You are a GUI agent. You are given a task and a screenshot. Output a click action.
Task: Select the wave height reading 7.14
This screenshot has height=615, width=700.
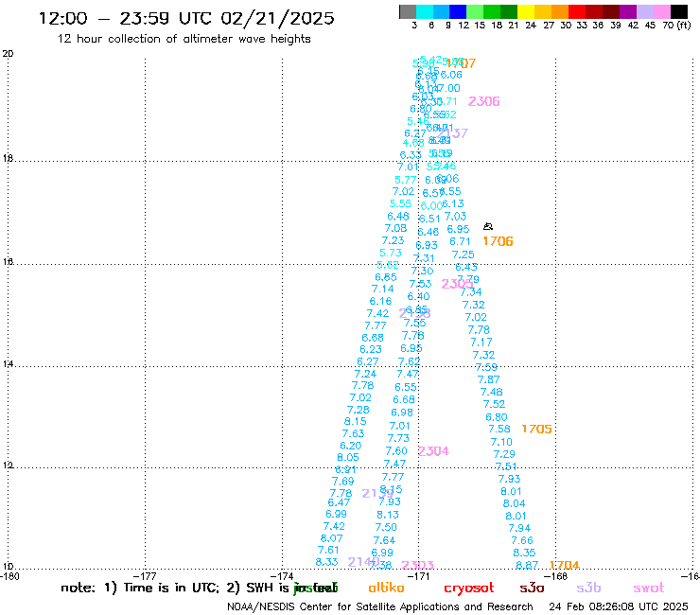coord(382,289)
